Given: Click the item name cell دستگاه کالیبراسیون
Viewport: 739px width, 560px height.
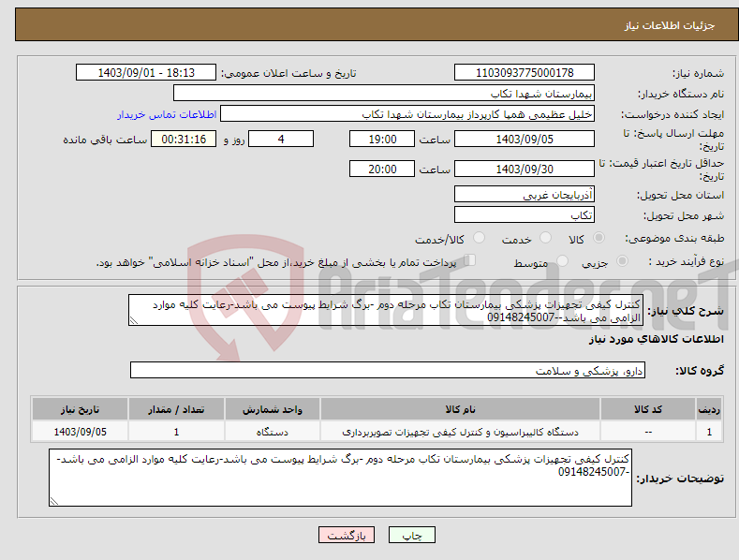Looking at the screenshot, I should coord(460,432).
